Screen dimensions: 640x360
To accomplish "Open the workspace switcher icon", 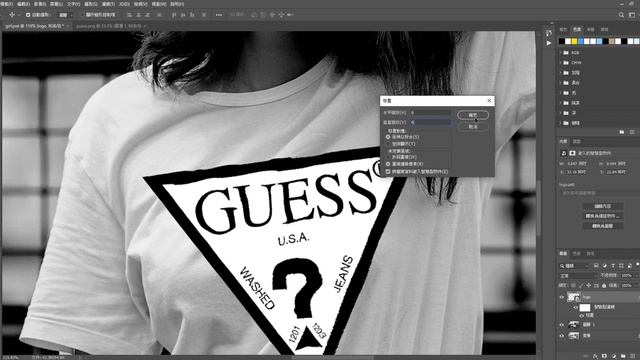I will (632, 15).
